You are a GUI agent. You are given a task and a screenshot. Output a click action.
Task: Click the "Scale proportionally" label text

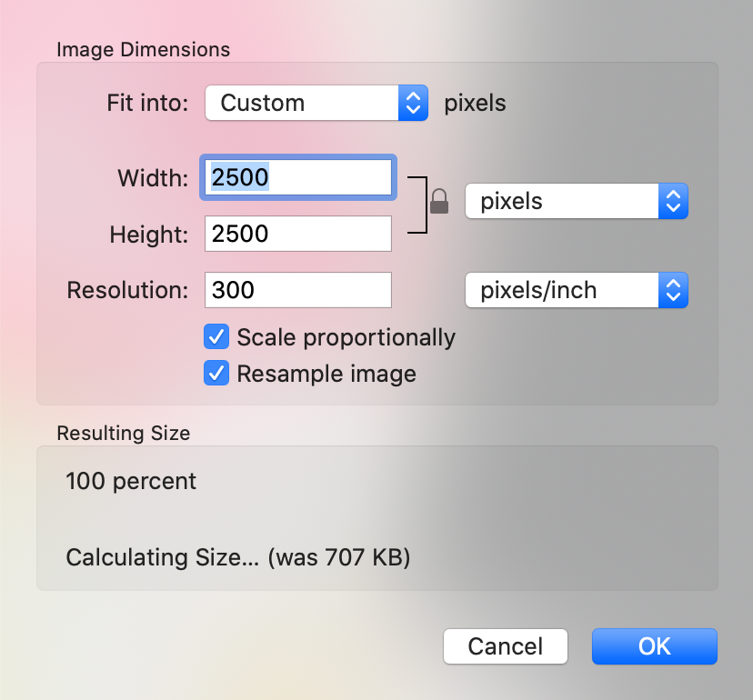click(346, 337)
